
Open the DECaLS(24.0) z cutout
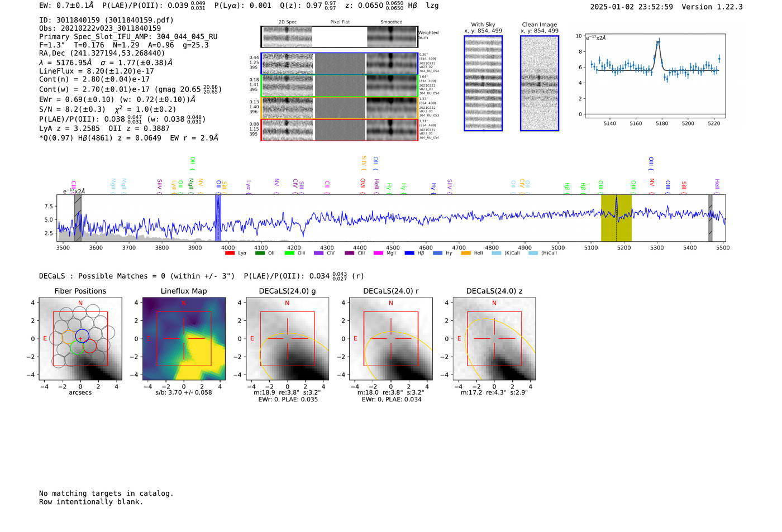tap(494, 338)
